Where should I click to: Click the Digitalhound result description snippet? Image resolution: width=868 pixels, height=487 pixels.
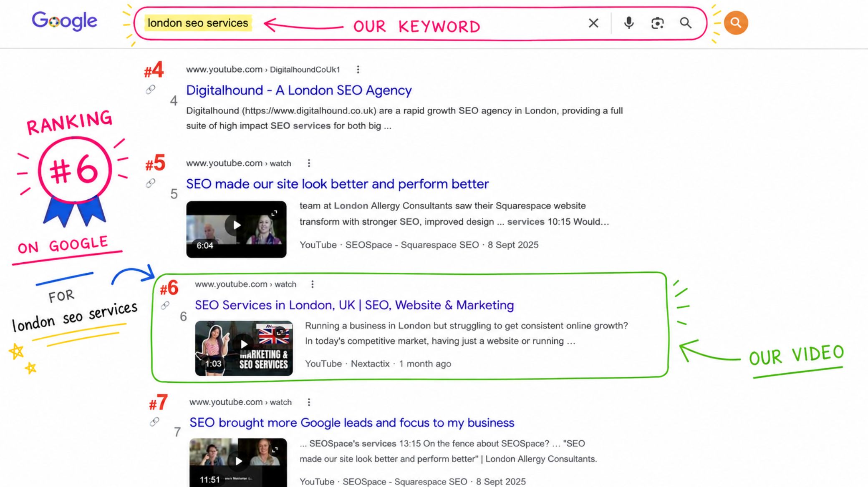pyautogui.click(x=404, y=118)
